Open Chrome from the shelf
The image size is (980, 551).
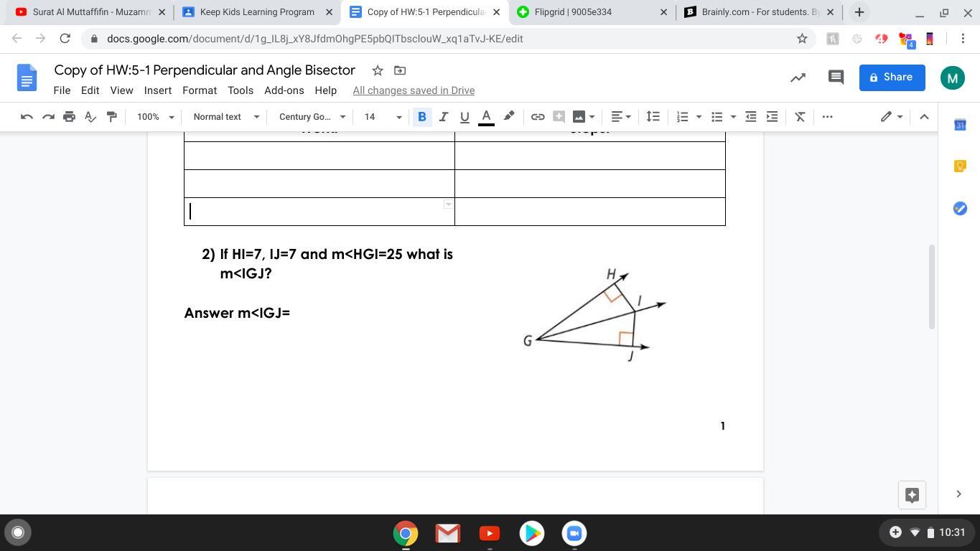(406, 533)
